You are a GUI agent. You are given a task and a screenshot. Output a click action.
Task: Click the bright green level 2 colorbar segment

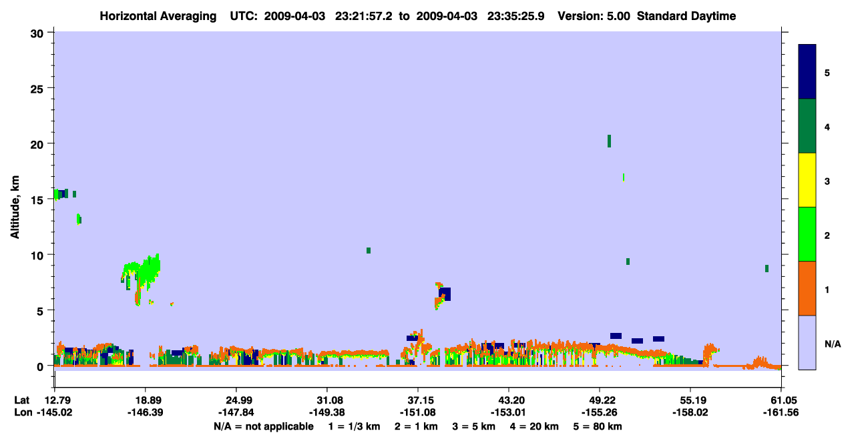tap(807, 234)
